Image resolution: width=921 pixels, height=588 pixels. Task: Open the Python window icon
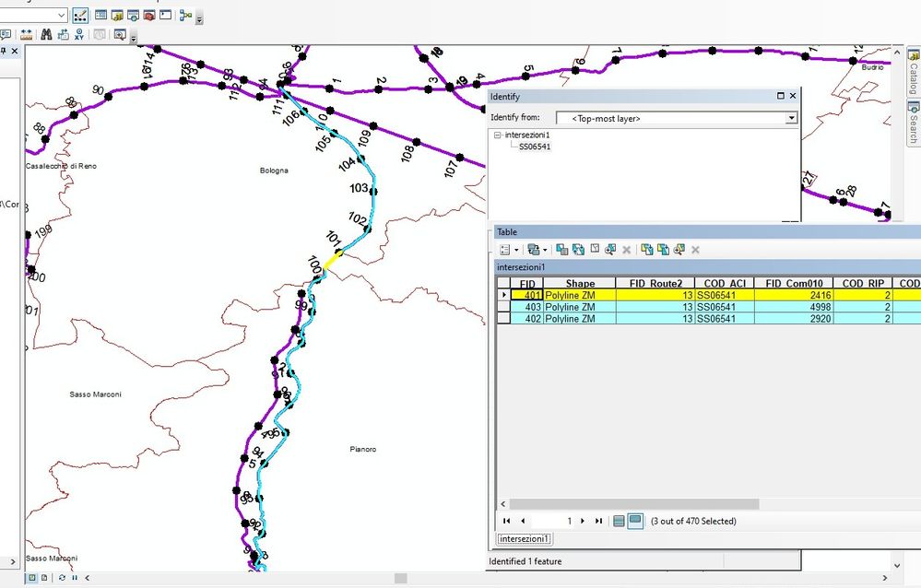click(166, 16)
